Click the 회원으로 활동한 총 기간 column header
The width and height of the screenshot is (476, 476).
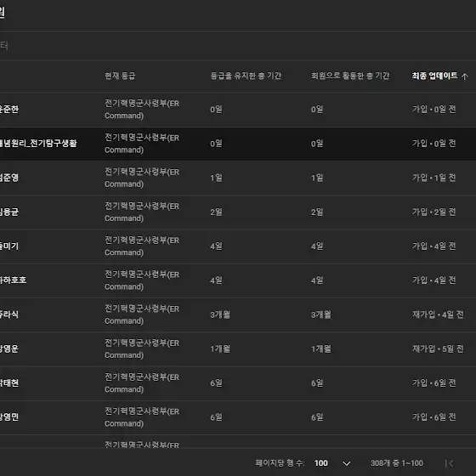pyautogui.click(x=350, y=76)
